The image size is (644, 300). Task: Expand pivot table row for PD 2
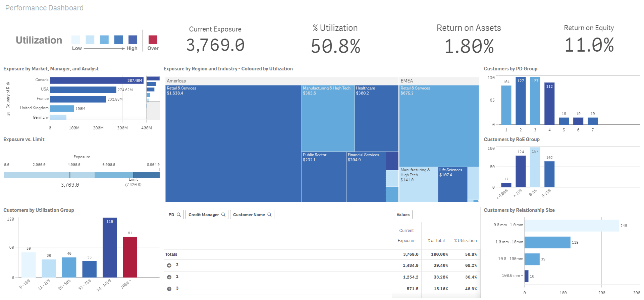coord(169,265)
